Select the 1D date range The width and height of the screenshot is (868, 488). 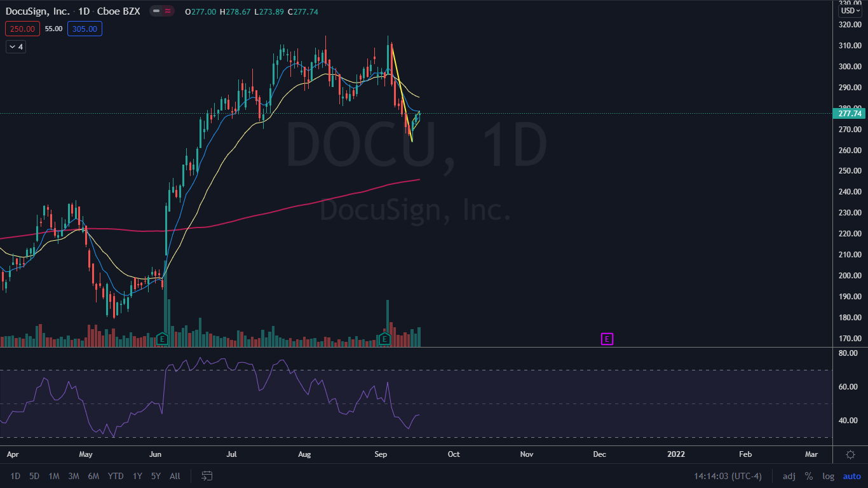[15, 476]
